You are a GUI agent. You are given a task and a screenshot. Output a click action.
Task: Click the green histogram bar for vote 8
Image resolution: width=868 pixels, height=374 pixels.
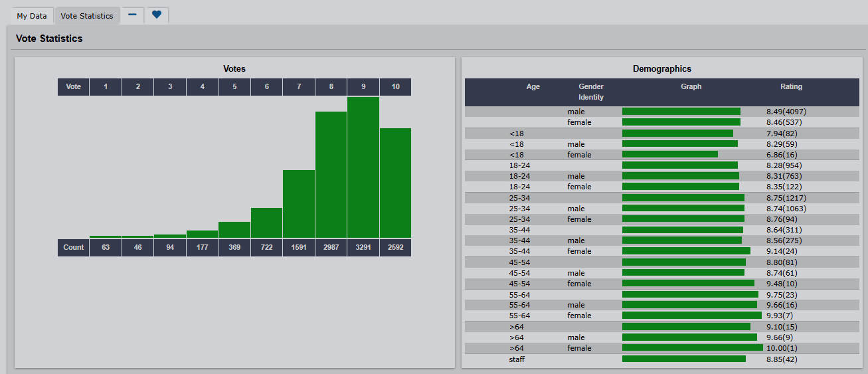(x=331, y=175)
